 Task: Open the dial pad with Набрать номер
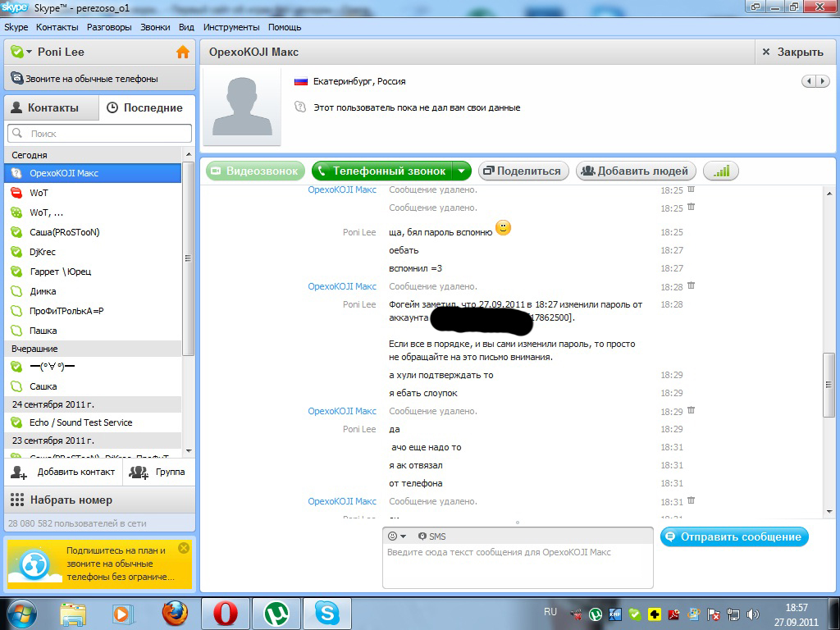pos(71,500)
